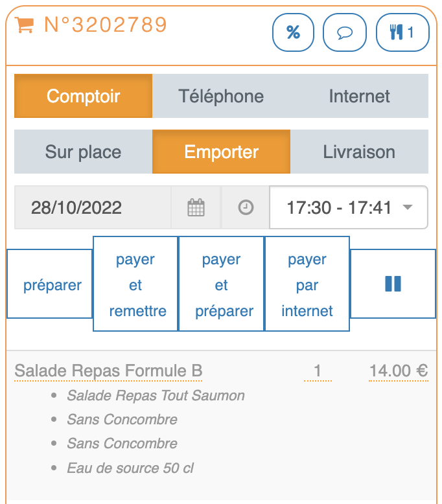Click the préparer button

[52, 285]
